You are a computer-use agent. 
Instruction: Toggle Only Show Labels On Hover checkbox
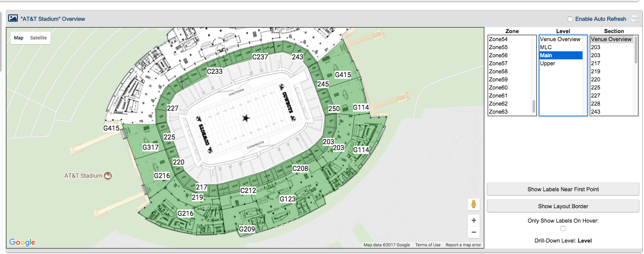click(563, 229)
